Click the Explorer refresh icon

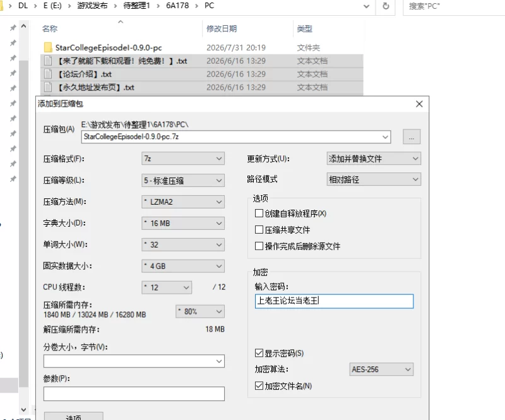[386, 6]
